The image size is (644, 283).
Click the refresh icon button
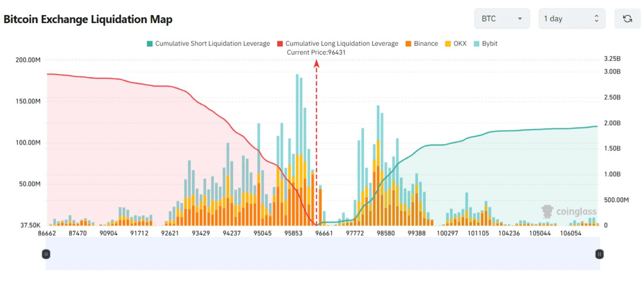tap(627, 19)
